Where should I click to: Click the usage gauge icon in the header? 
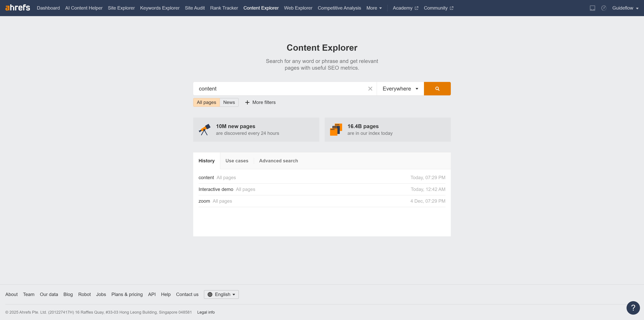(604, 8)
